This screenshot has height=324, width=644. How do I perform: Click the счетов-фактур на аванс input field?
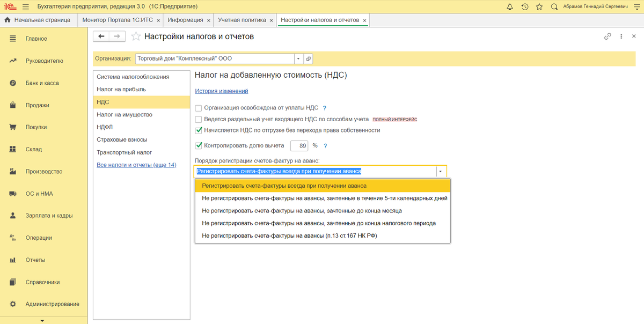click(x=315, y=172)
